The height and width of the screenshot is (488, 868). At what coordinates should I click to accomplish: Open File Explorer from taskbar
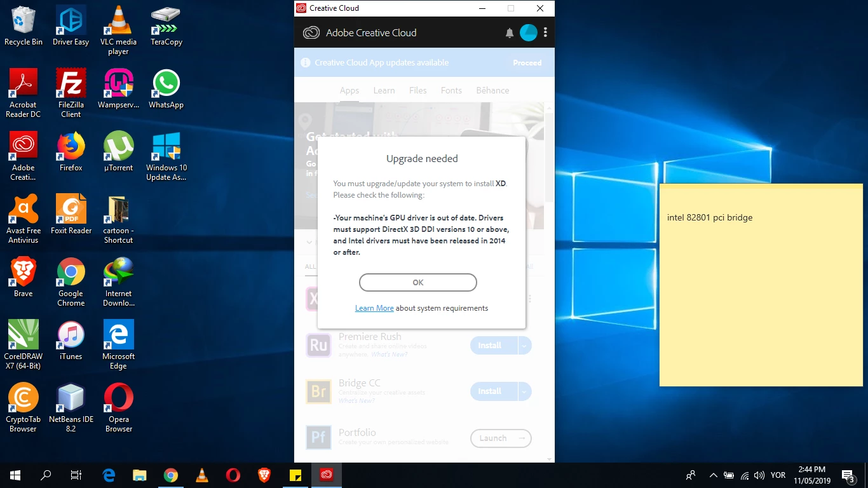(x=139, y=475)
